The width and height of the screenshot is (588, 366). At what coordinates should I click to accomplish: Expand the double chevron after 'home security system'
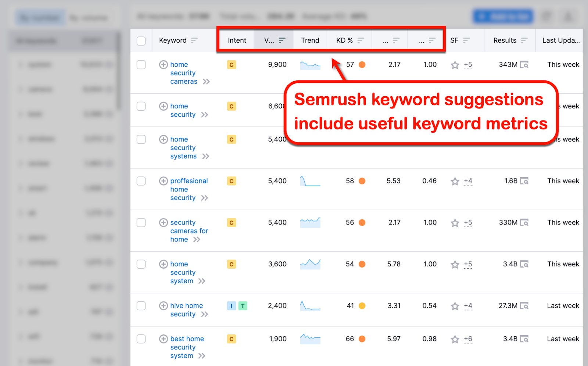point(202,281)
